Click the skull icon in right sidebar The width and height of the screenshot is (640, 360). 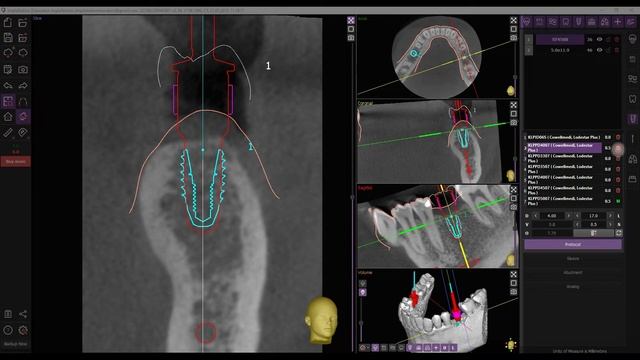(x=632, y=39)
